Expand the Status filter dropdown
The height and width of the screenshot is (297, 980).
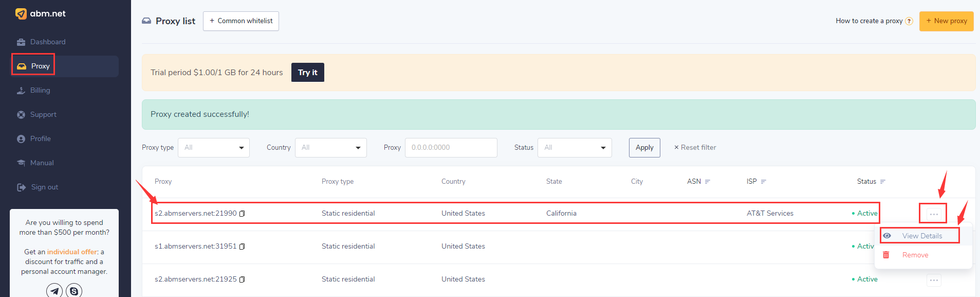point(575,148)
